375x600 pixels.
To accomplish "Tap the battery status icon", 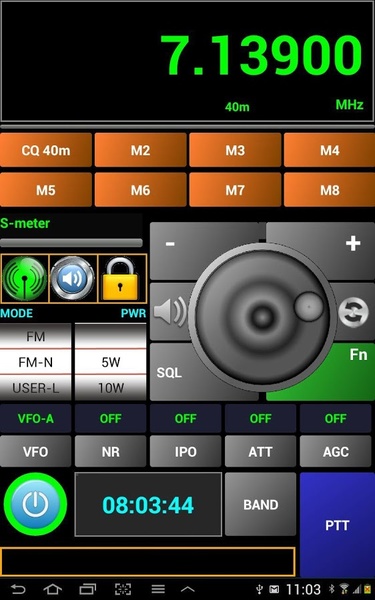I will tap(368, 589).
